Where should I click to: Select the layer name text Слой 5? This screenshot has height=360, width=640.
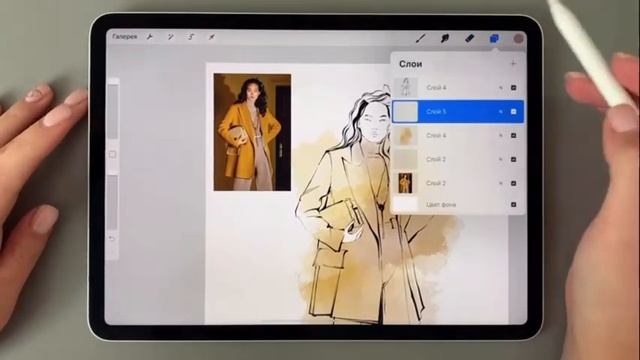[x=436, y=111]
